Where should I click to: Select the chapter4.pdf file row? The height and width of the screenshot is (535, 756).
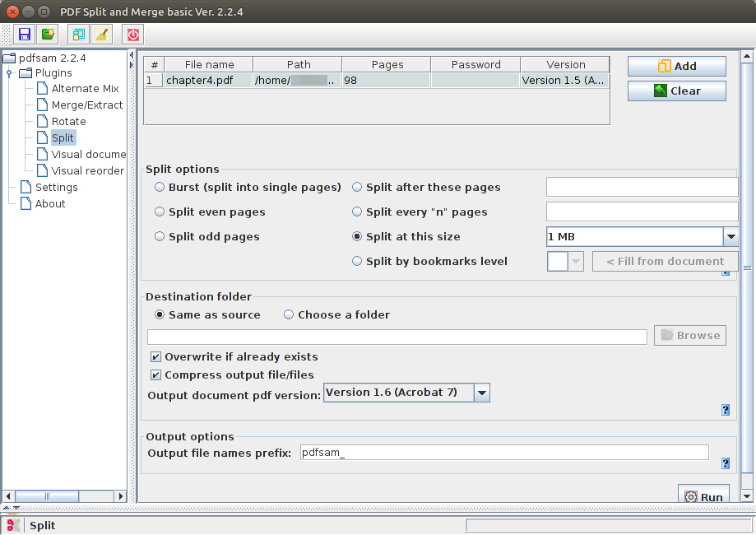[377, 81]
